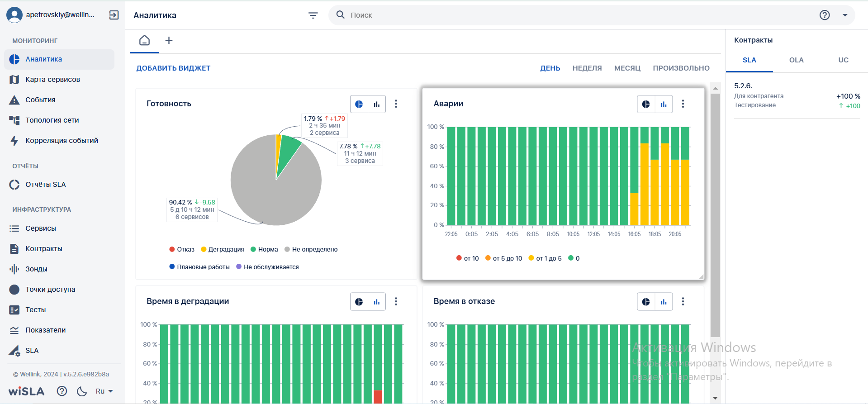Image resolution: width=868 pixels, height=404 pixels.
Task: Select the НЕДЕЛЯ time period
Action: click(x=587, y=68)
